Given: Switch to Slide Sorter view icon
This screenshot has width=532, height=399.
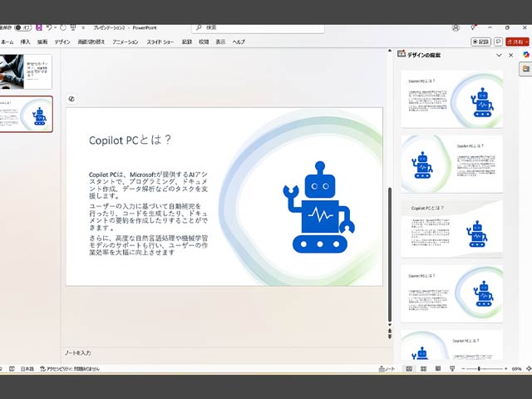Looking at the screenshot, I should 423,369.
